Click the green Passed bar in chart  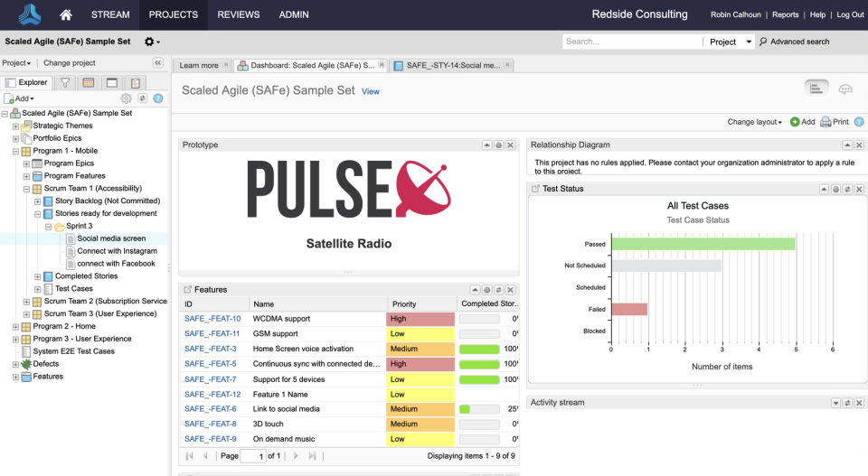(703, 244)
